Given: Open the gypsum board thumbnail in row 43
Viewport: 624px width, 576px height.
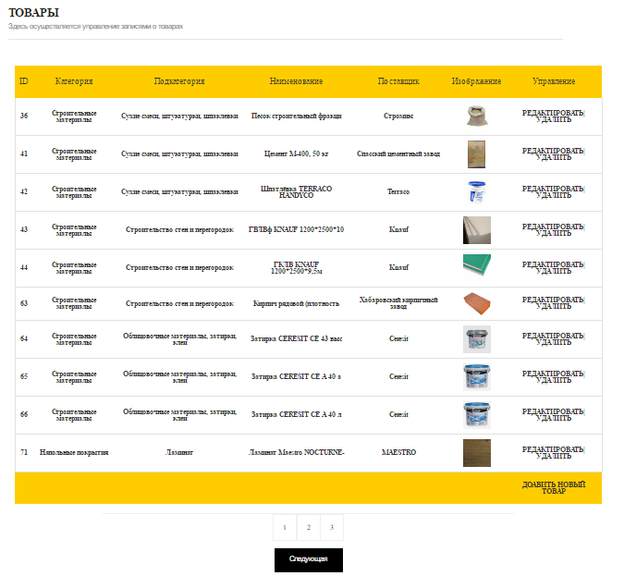Looking at the screenshot, I should tap(476, 230).
